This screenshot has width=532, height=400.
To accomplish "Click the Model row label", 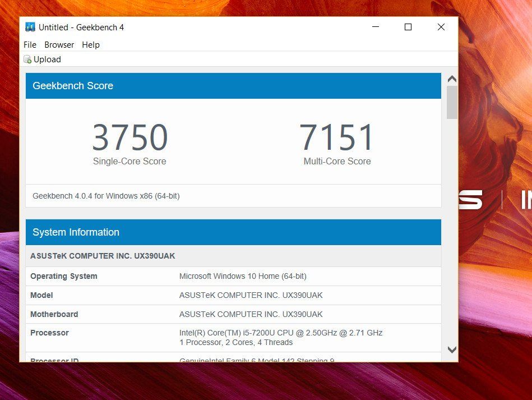I will [41, 295].
